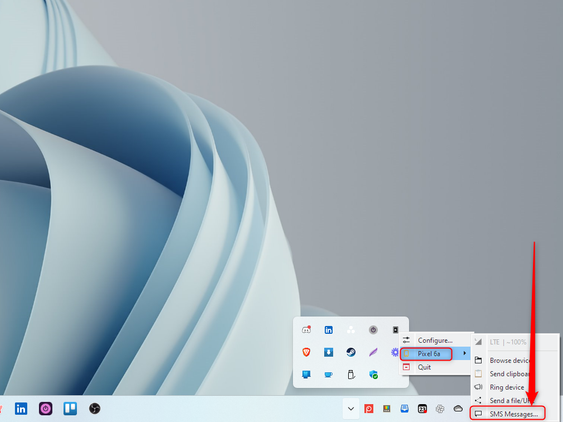Quit KDE Connect from the tray menu
Image resolution: width=563 pixels, height=422 pixels.
[435, 367]
